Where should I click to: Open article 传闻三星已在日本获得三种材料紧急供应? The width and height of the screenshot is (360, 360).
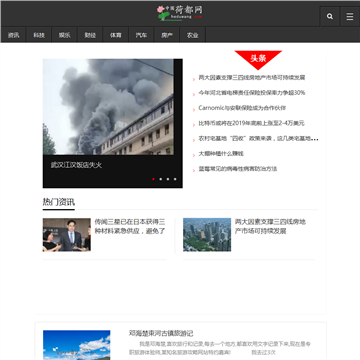click(130, 226)
